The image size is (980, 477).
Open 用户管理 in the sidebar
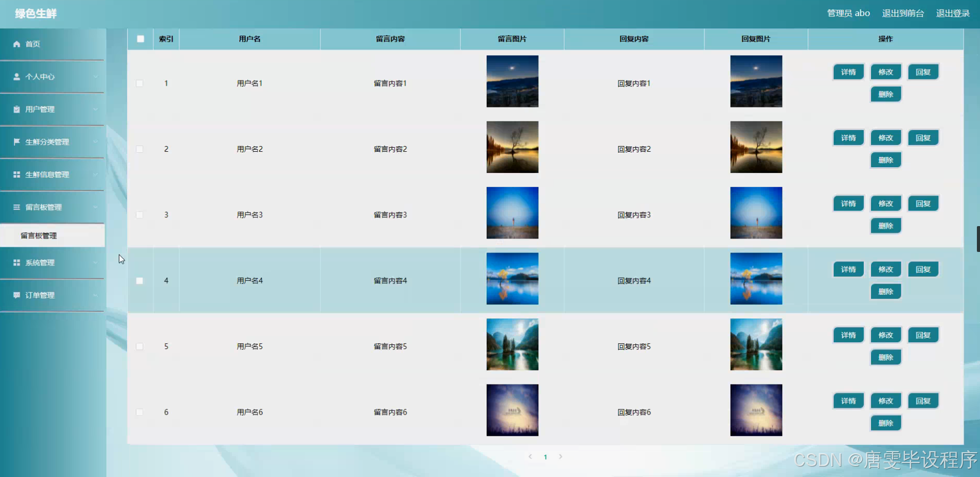[52, 109]
